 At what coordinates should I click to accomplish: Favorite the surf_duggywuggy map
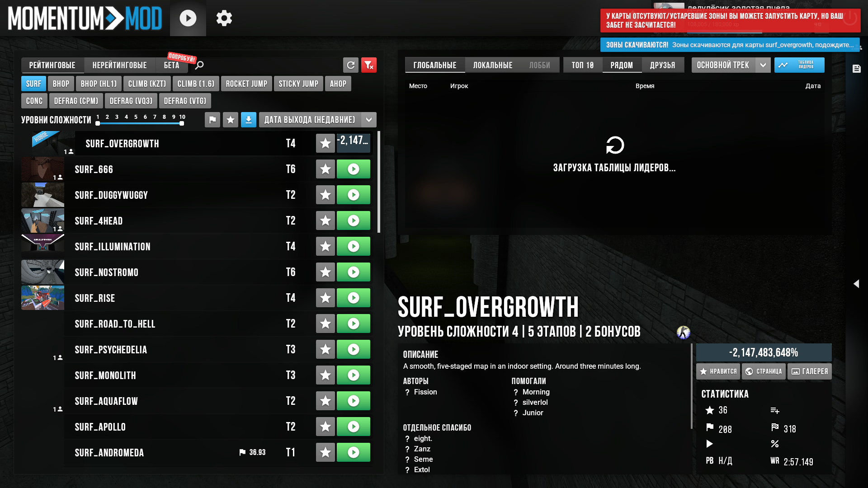tap(325, 195)
